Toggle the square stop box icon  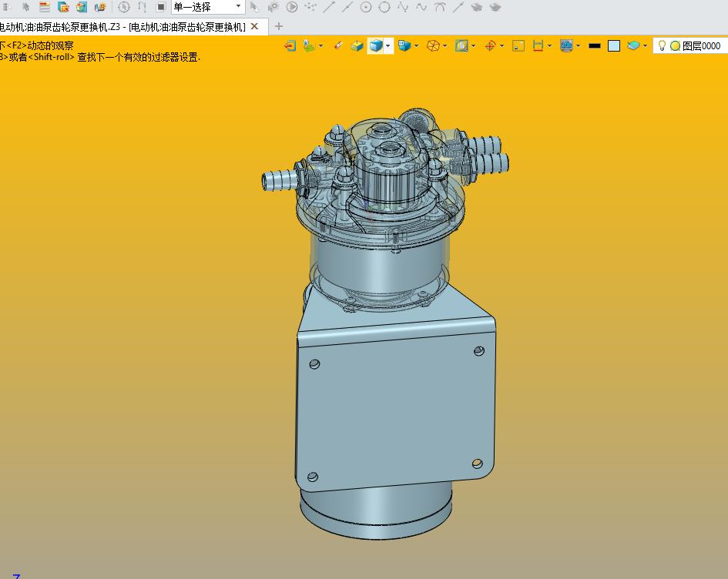coord(161,7)
